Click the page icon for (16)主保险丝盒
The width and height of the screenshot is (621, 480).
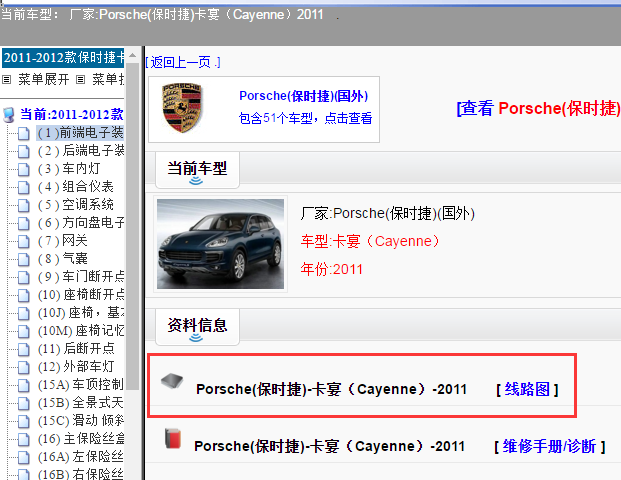coord(24,439)
